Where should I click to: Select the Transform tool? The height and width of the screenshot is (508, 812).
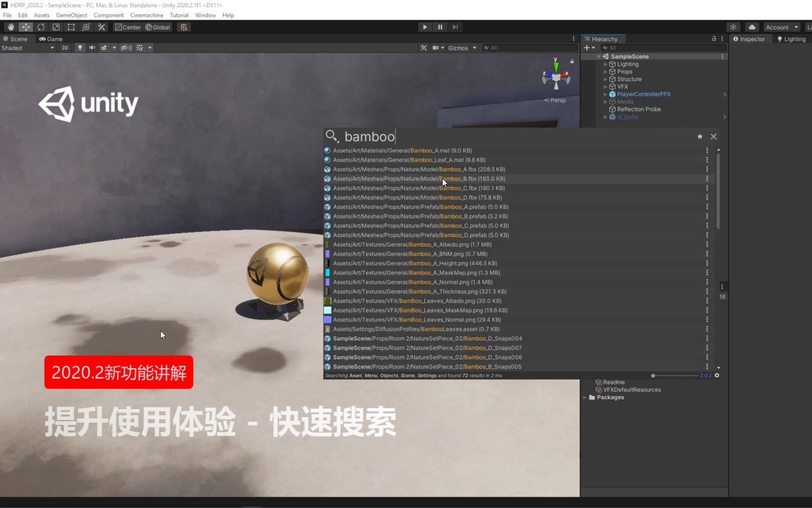click(86, 27)
